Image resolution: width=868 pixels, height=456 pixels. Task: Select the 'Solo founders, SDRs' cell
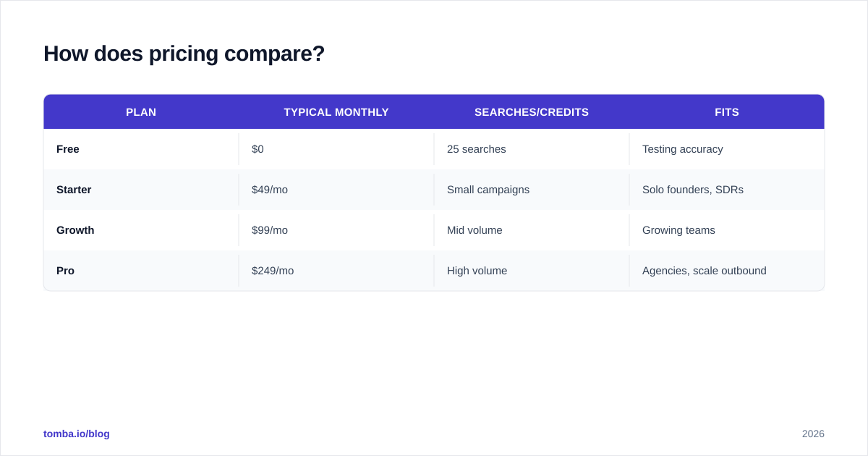click(727, 190)
